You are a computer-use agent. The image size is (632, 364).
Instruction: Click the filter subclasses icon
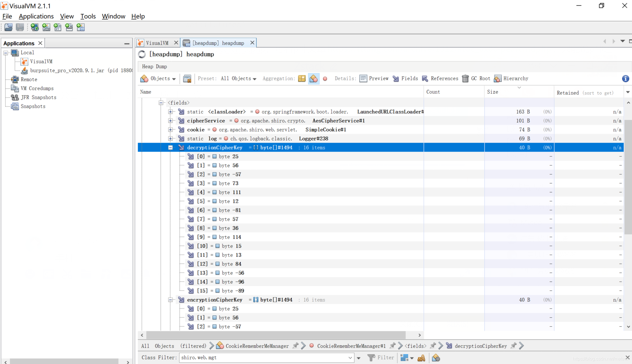pos(436,358)
